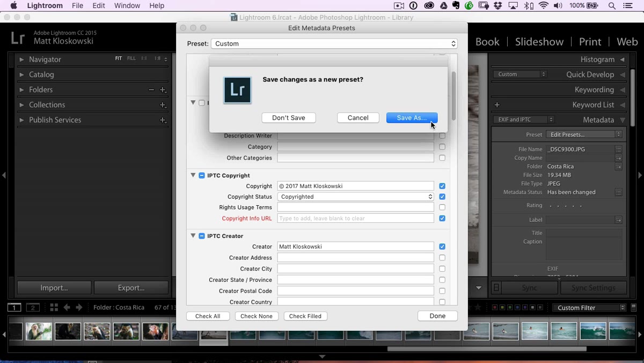Expand the Collections panel
This screenshot has height=363, width=644.
pos(22,105)
